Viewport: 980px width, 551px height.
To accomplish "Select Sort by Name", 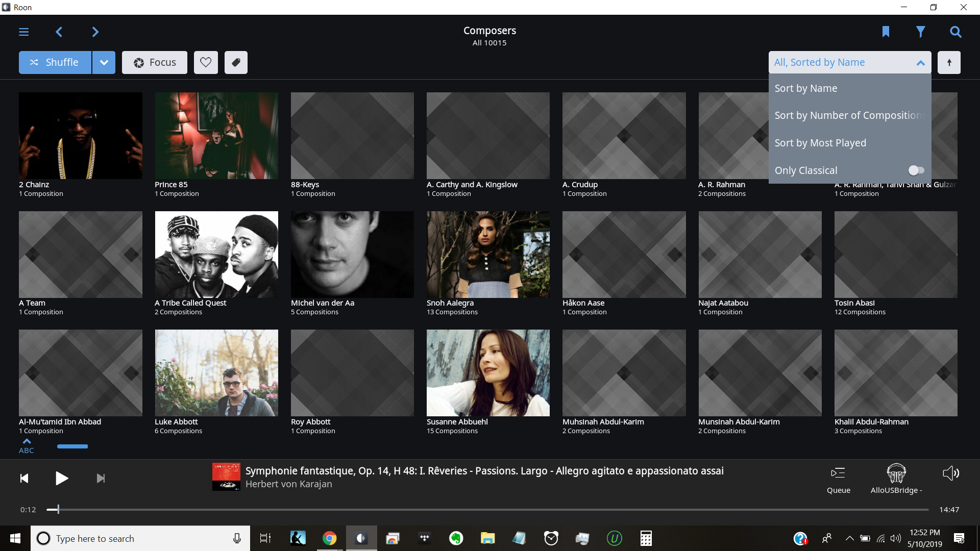I will coord(849,88).
